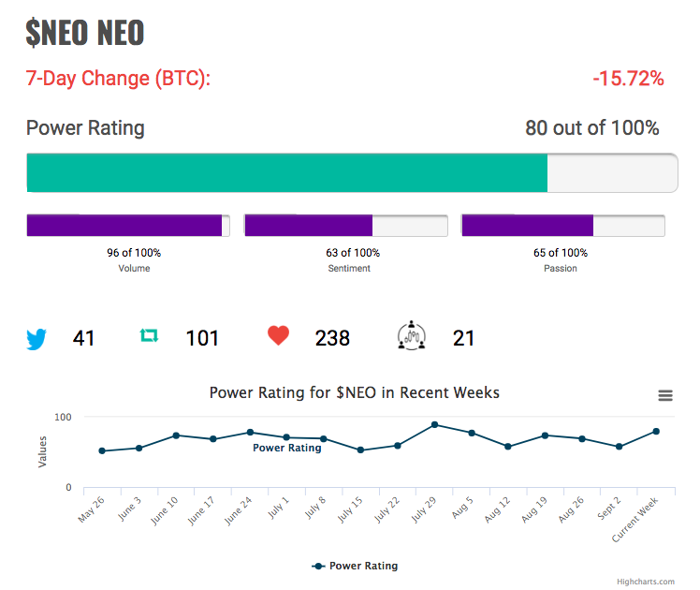Open the Highcharts.com credit link

(x=646, y=582)
